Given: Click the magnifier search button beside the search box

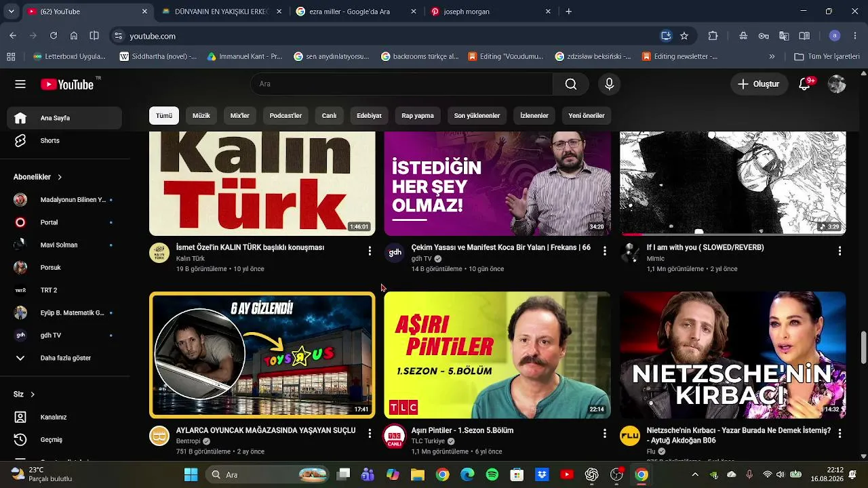Looking at the screenshot, I should 571,84.
